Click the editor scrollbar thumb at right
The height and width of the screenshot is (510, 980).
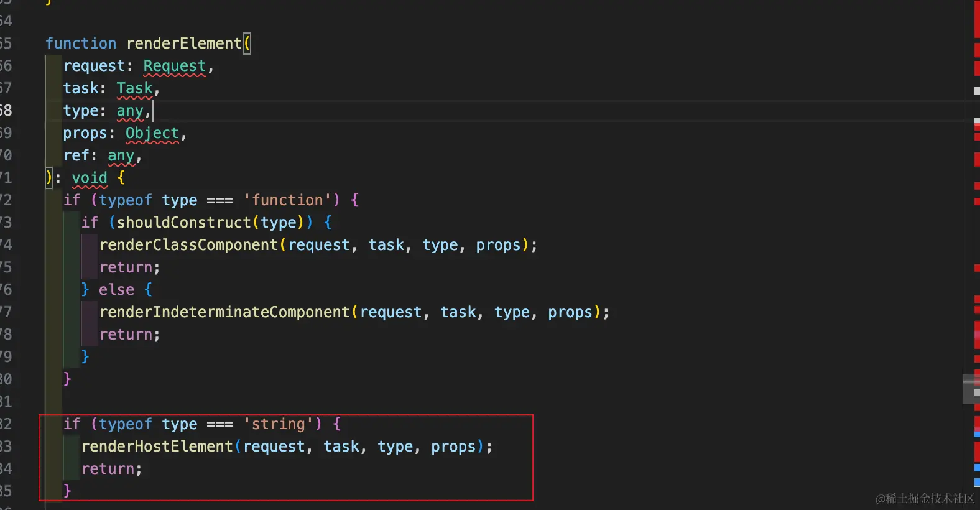pos(971,389)
